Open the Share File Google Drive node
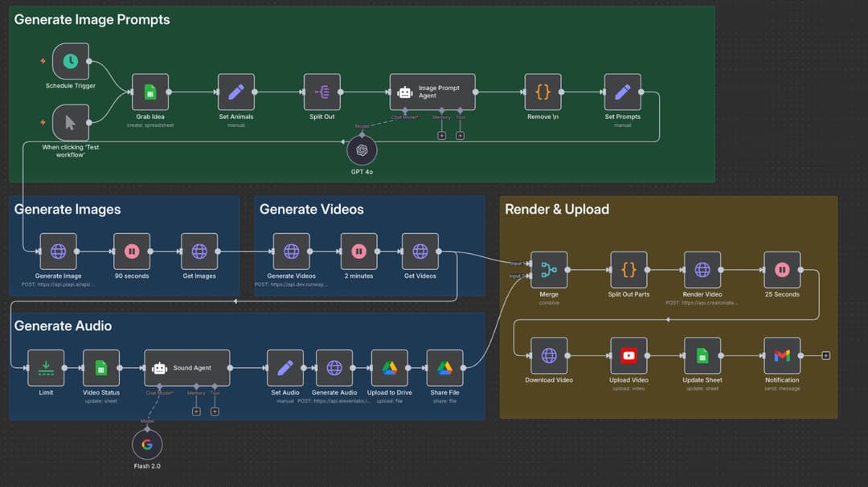868x487 pixels. tap(444, 367)
